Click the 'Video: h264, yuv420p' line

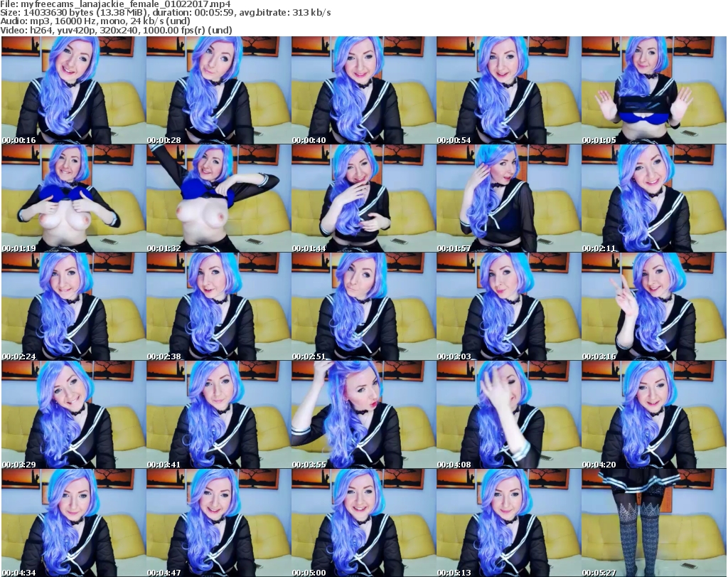[116, 30]
